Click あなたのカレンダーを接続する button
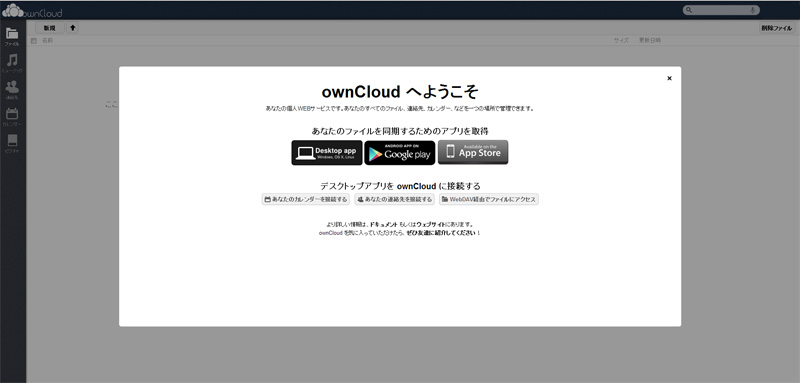The width and height of the screenshot is (800, 383). click(306, 199)
